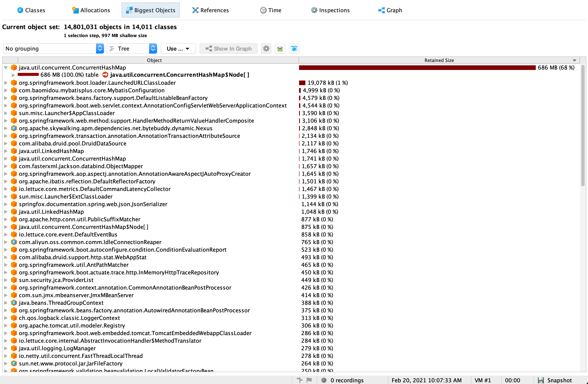
Task: Click the Snapshot status bar item
Action: tap(555, 380)
